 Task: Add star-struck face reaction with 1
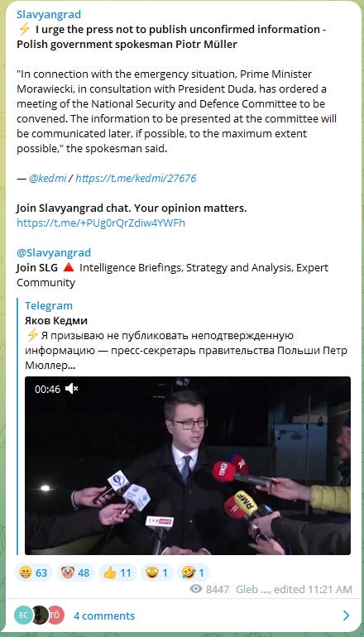pyautogui.click(x=157, y=572)
